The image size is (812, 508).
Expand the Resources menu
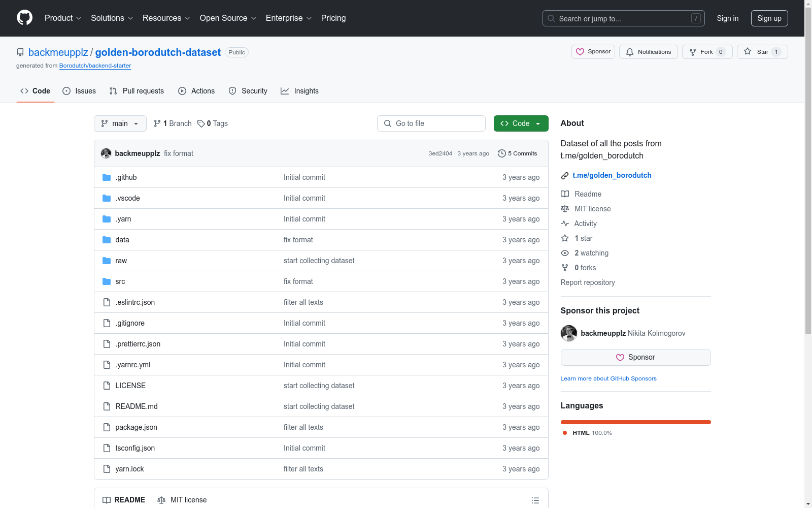[x=166, y=18]
